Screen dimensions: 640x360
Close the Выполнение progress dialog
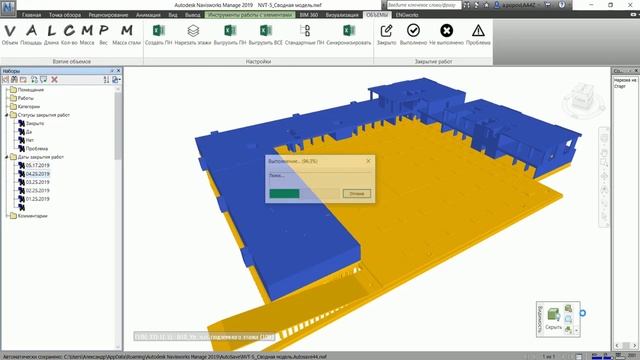(369, 161)
